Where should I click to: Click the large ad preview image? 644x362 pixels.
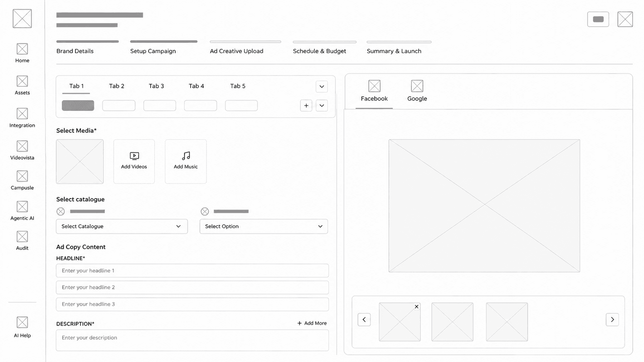coord(484,206)
